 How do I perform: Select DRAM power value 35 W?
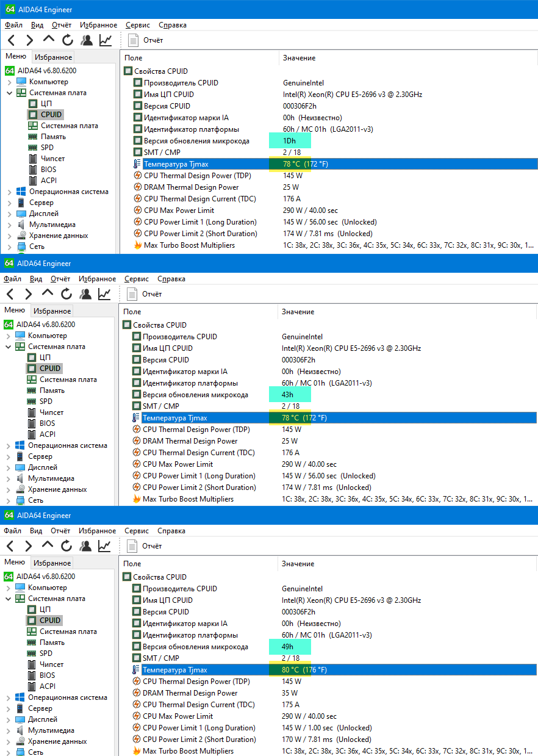[290, 693]
